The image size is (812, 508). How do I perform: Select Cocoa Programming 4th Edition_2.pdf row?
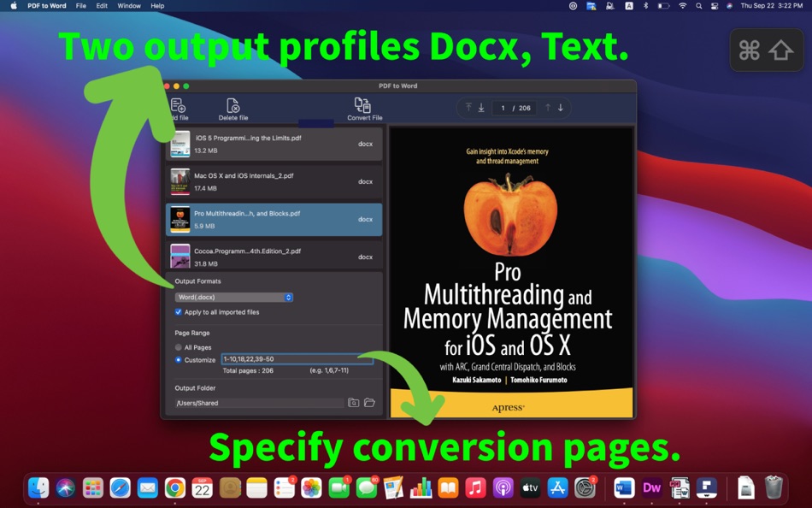[274, 256]
